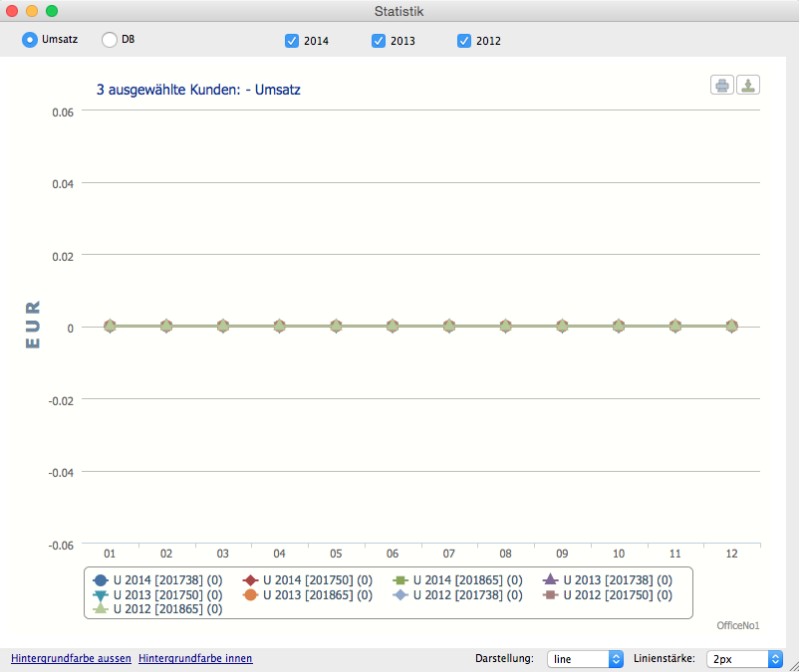Toggle legend entry U 2013 [201738]
The width and height of the screenshot is (799, 672).
(608, 579)
